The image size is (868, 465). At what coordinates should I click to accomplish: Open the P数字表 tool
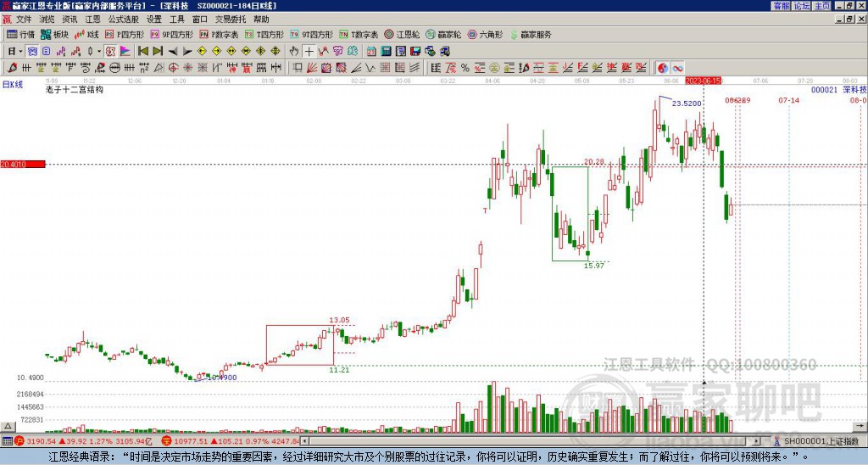[x=219, y=34]
